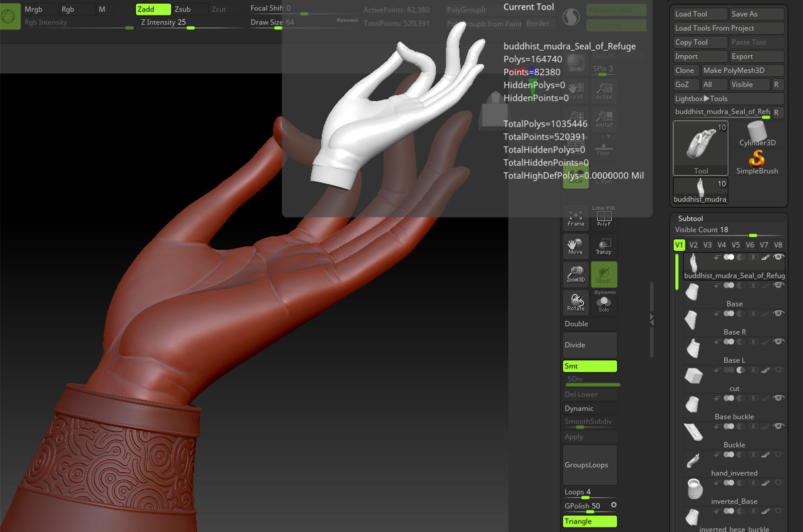Screen dimensions: 803x532
Task: Click the union boolean icon on Base subtool
Action: coord(729,285)
